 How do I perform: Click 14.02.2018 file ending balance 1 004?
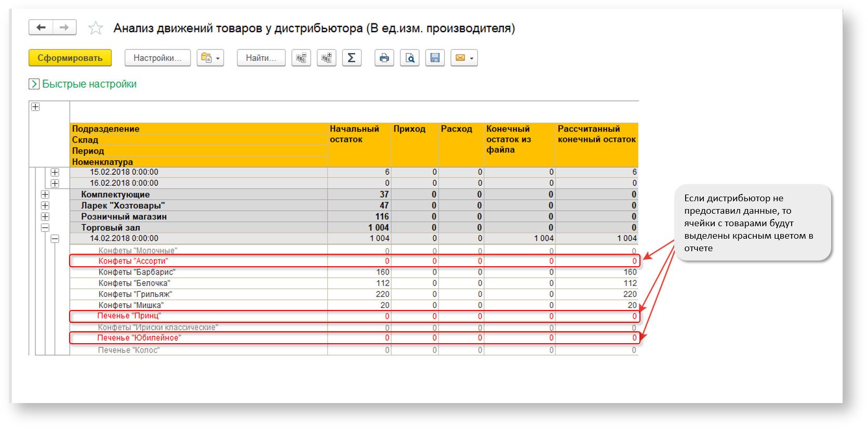coord(544,239)
